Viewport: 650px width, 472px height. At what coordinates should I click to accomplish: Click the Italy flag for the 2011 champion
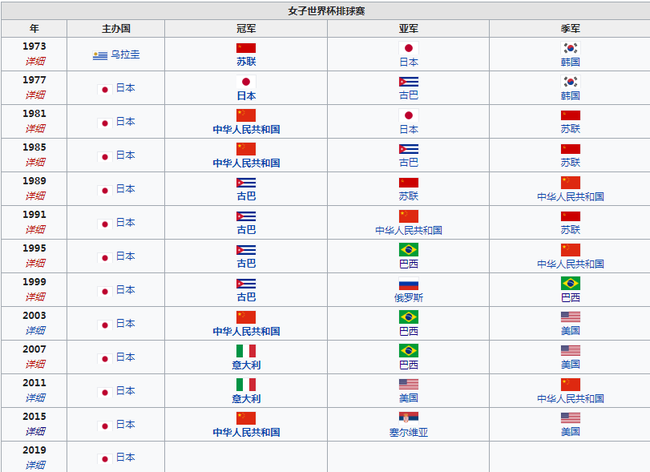click(x=246, y=385)
